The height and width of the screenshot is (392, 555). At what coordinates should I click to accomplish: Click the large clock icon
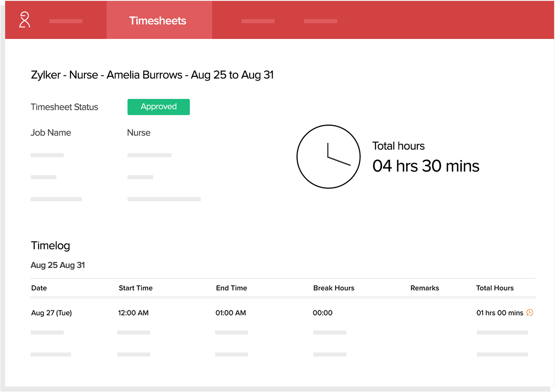(x=328, y=156)
